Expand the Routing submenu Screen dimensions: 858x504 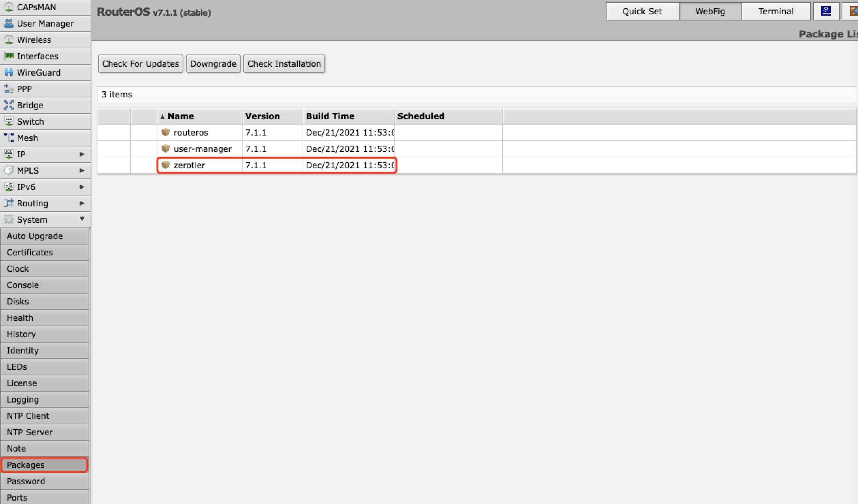coord(82,203)
